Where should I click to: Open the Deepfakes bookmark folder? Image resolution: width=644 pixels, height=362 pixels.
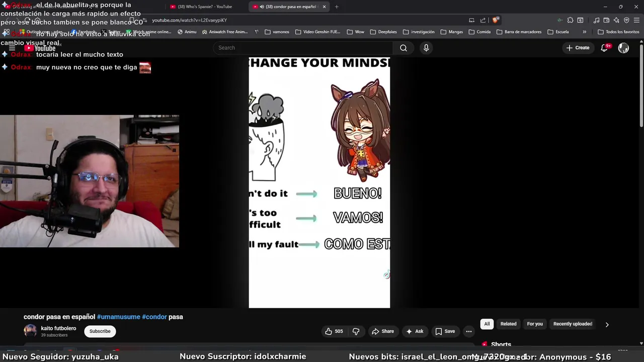click(x=383, y=32)
